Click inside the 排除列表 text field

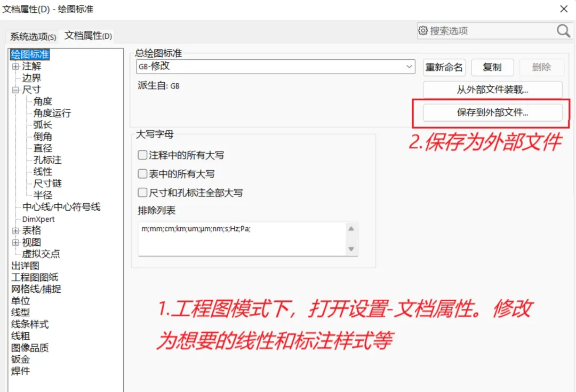coord(243,239)
